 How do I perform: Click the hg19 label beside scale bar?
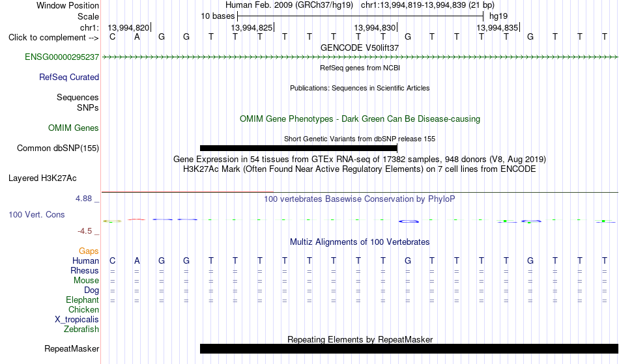coord(498,16)
